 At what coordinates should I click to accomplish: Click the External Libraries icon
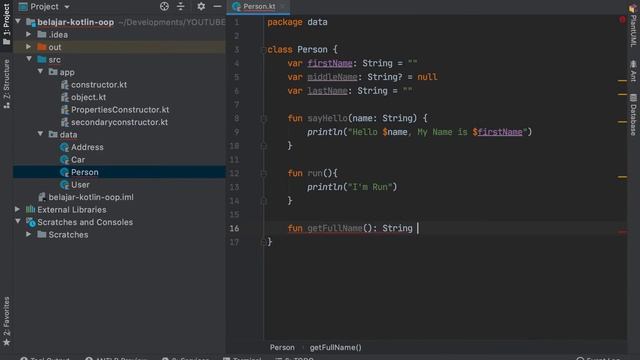pyautogui.click(x=31, y=209)
